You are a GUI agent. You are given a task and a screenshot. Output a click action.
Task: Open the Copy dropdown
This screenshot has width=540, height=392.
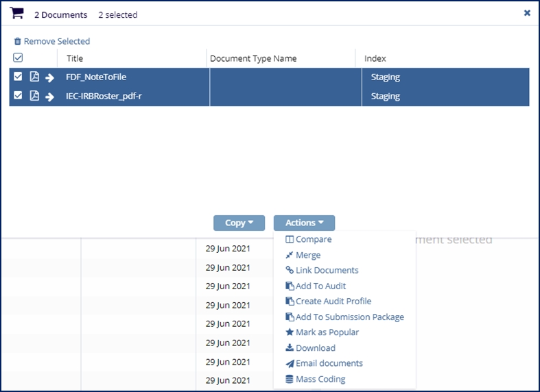click(239, 223)
